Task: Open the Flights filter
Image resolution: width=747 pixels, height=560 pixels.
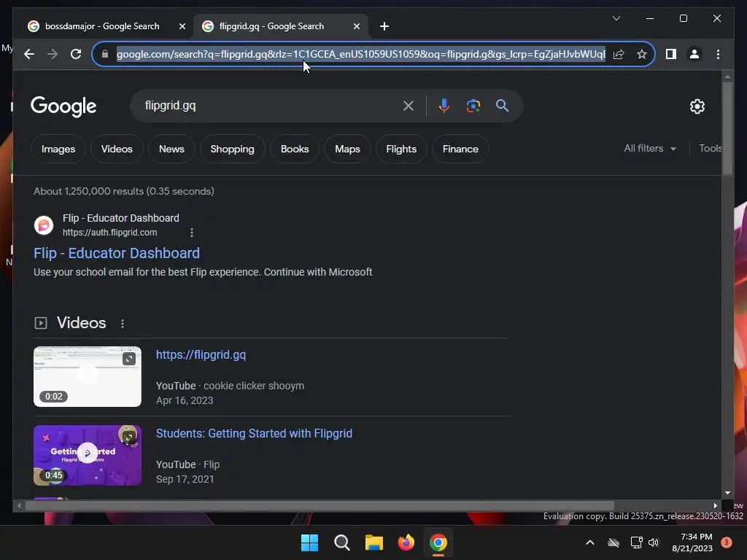Action: point(401,149)
